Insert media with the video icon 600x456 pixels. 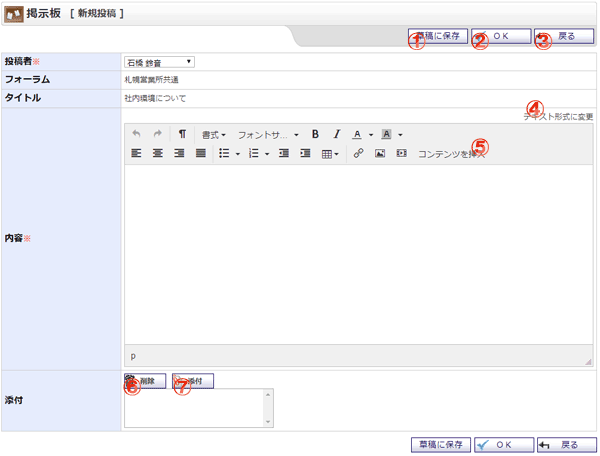coord(401,154)
